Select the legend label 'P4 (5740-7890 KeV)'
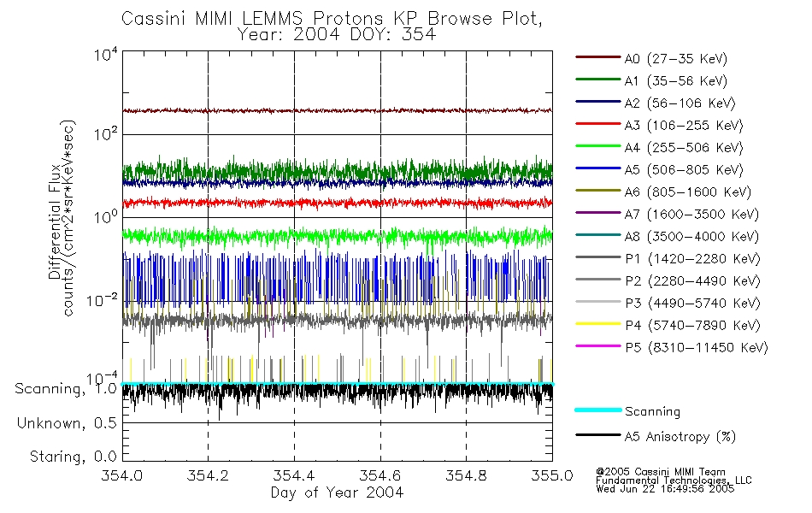The width and height of the screenshot is (812, 513). [x=692, y=326]
